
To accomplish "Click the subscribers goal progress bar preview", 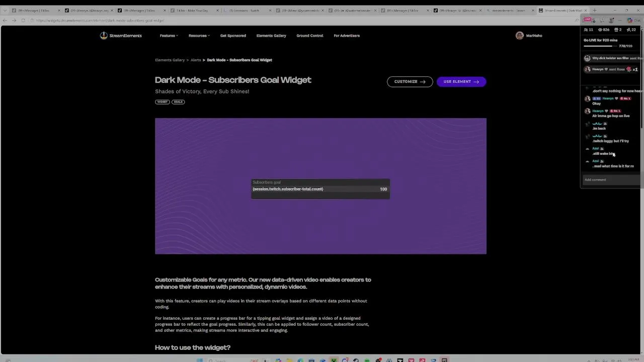I will (320, 189).
